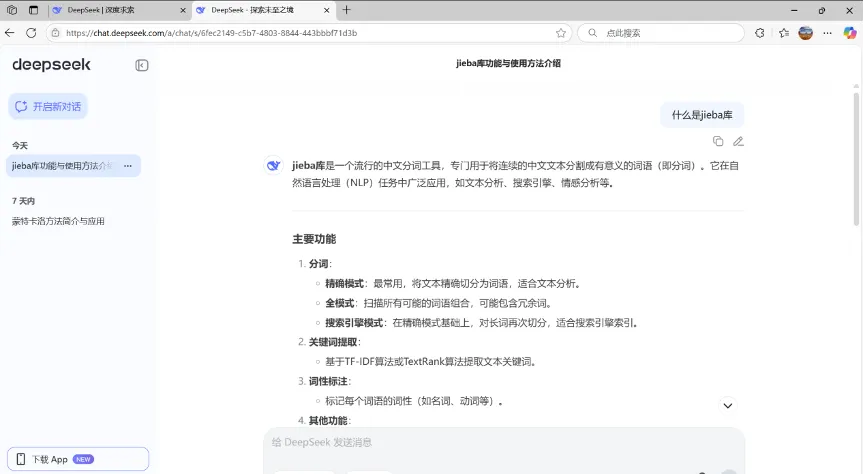Click the magnifier icon in search box
The image size is (864, 474).
pos(592,33)
